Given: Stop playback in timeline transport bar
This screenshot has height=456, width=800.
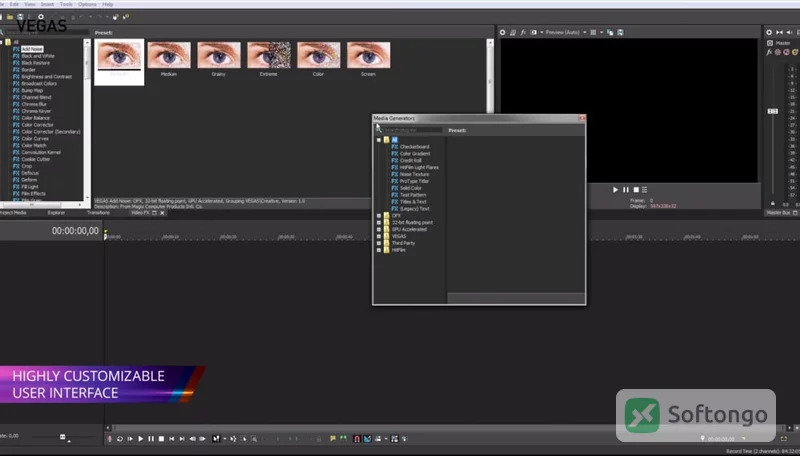Looking at the screenshot, I should tap(161, 439).
